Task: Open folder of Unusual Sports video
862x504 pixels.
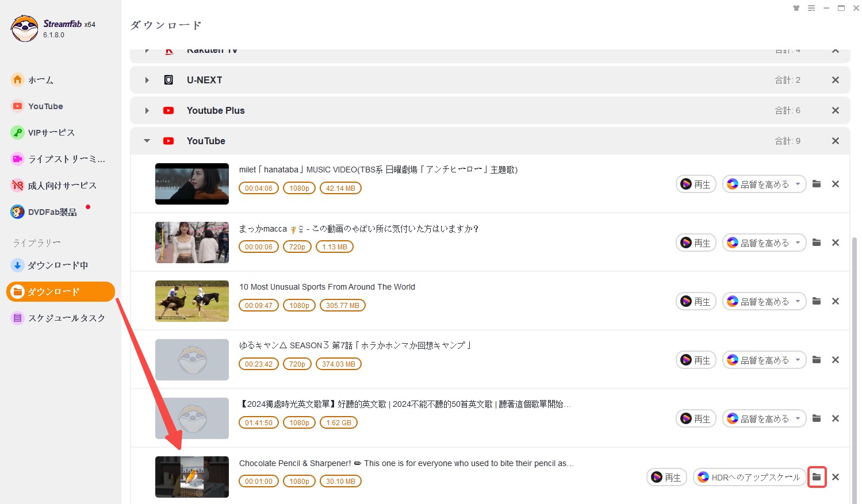Action: (817, 301)
